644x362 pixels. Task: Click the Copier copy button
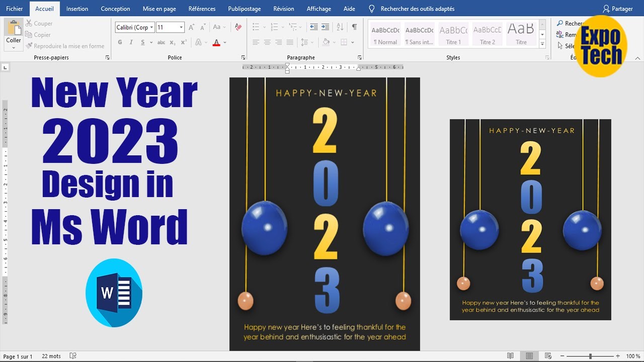tap(38, 35)
